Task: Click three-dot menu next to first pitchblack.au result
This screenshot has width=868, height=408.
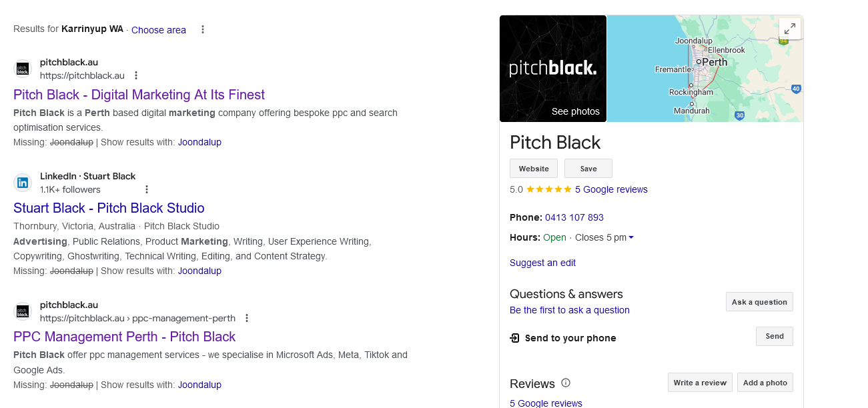Action: pos(136,75)
